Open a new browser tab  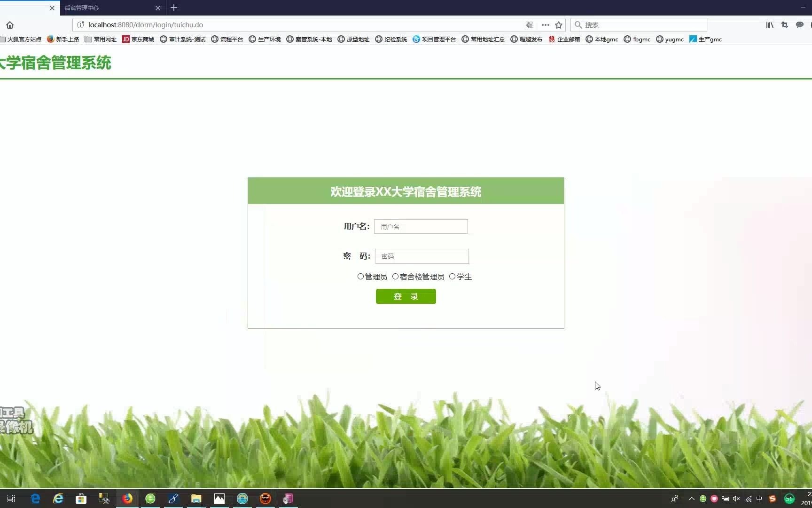coord(174,8)
